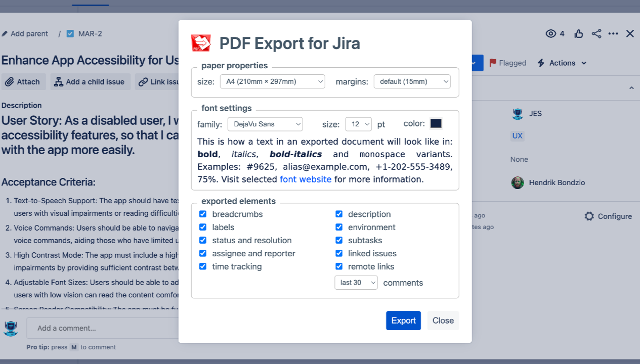Viewport: 640px width, 364px height.
Task: Click the PDF Export for Jira logo icon
Action: [201, 43]
